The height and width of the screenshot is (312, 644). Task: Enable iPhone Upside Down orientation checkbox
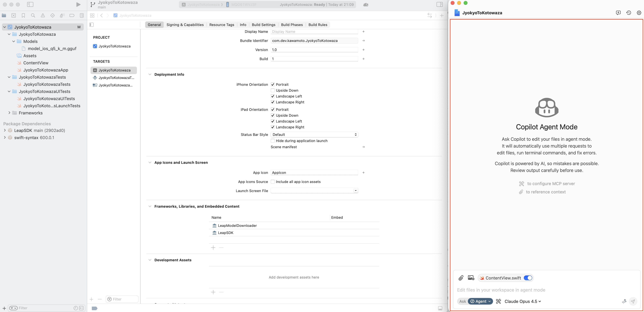click(x=273, y=90)
